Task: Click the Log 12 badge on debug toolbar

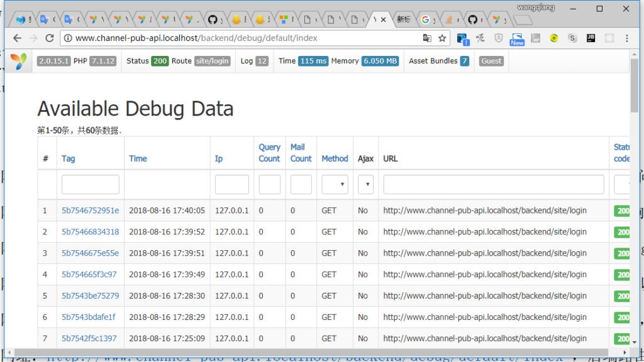Action: [x=254, y=61]
